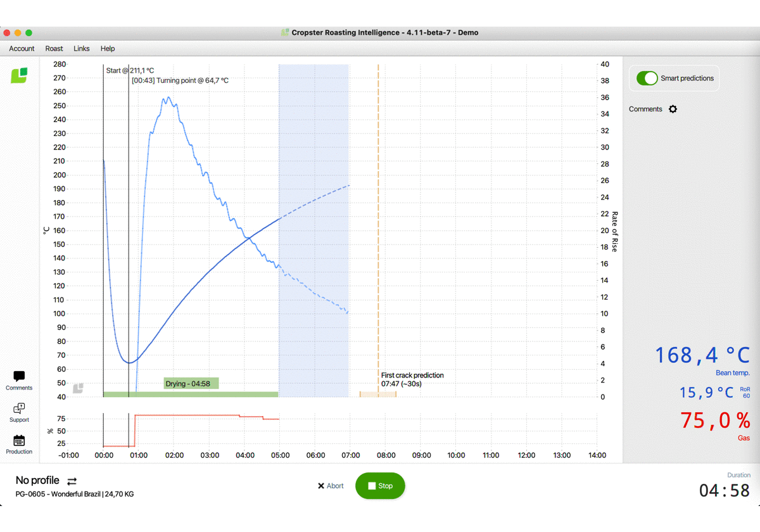Click the Comments heading in right panel

[x=645, y=109]
